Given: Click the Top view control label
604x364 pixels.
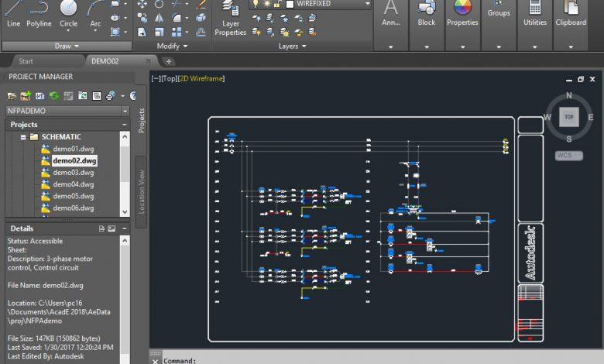Looking at the screenshot, I should pyautogui.click(x=169, y=78).
